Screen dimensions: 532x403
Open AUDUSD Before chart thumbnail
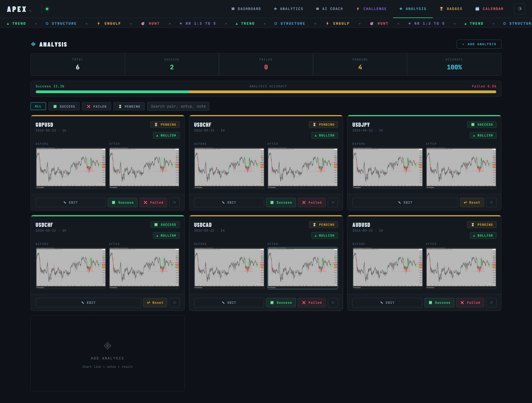[388, 268]
